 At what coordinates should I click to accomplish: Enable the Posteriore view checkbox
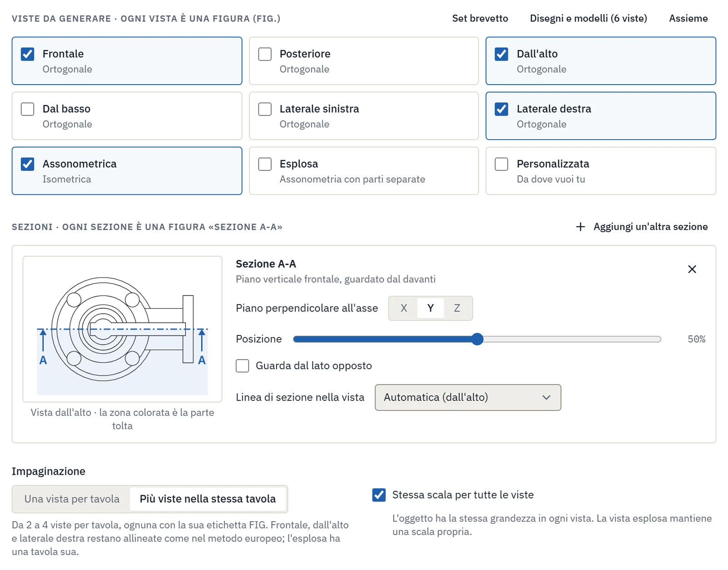[265, 54]
